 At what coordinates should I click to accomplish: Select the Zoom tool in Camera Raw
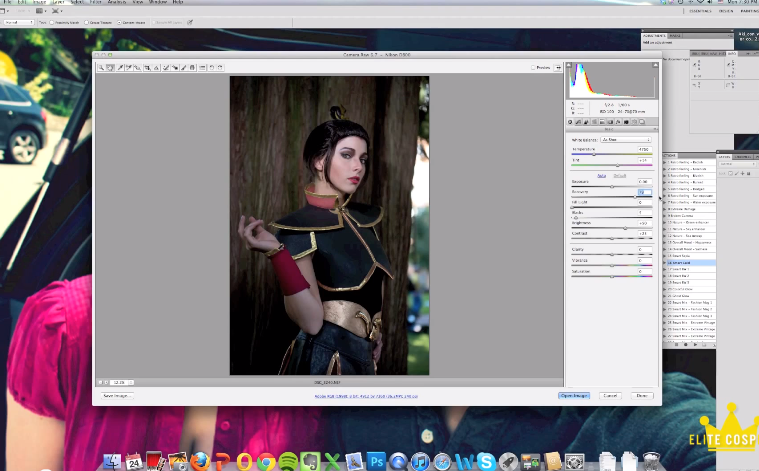pos(101,67)
